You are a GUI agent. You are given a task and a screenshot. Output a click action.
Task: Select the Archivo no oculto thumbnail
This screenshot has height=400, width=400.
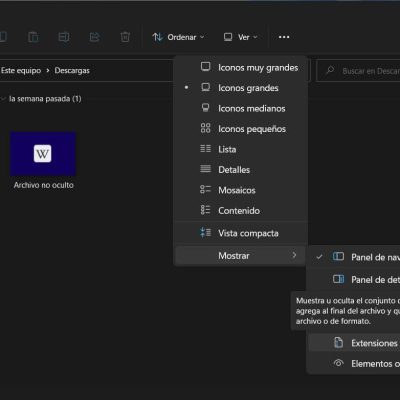(x=43, y=154)
